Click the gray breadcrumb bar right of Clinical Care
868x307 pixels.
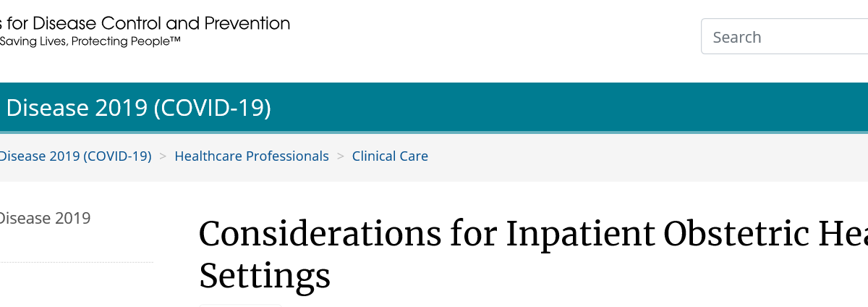coord(651,156)
